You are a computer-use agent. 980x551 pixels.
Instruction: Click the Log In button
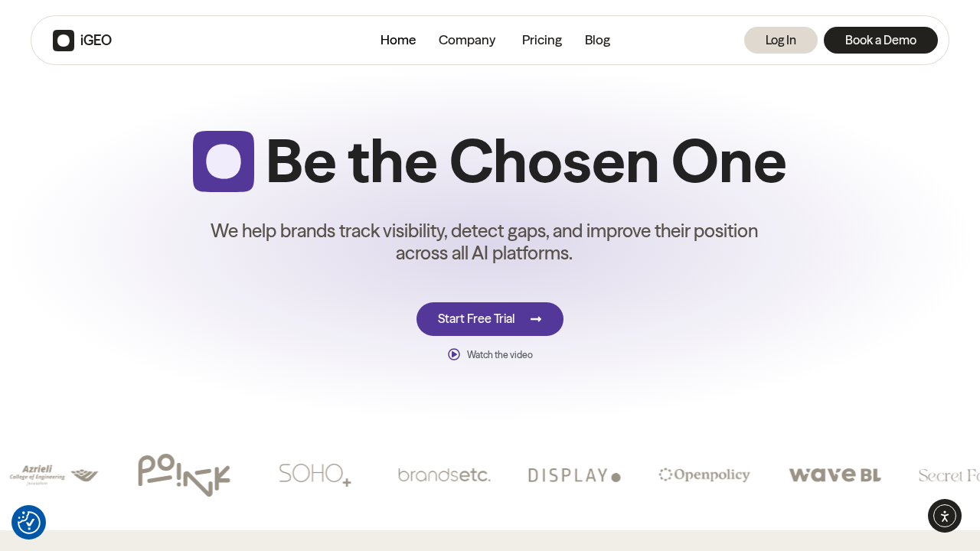click(781, 41)
